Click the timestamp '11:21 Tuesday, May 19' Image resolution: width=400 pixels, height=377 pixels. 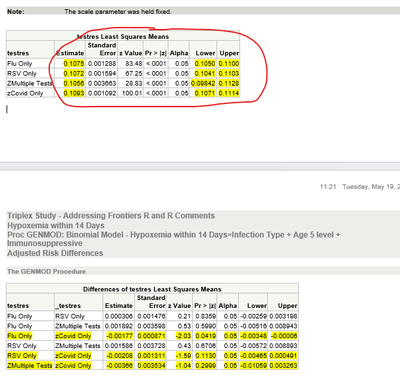[360, 187]
